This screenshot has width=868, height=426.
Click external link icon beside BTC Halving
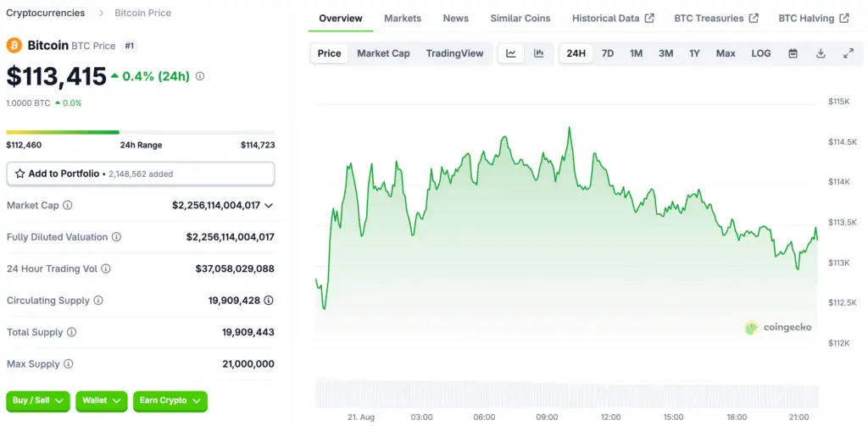(x=843, y=19)
